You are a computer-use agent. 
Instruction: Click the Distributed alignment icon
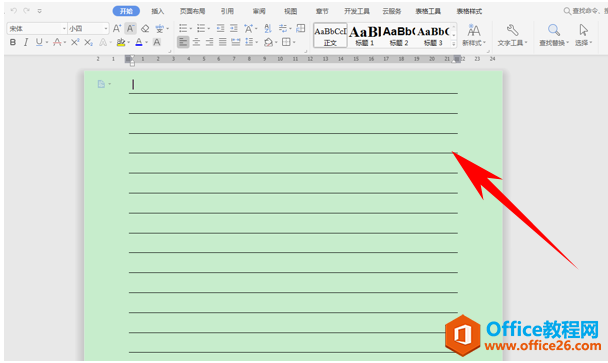click(x=236, y=42)
